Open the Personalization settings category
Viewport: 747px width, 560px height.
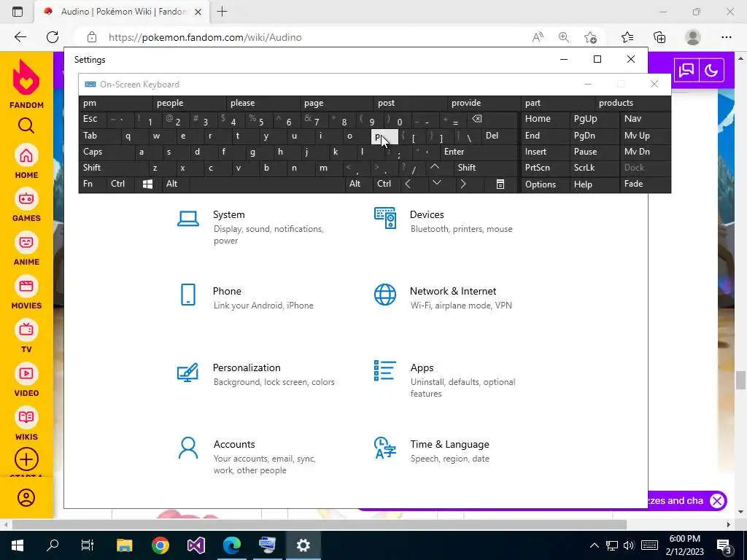(x=258, y=374)
